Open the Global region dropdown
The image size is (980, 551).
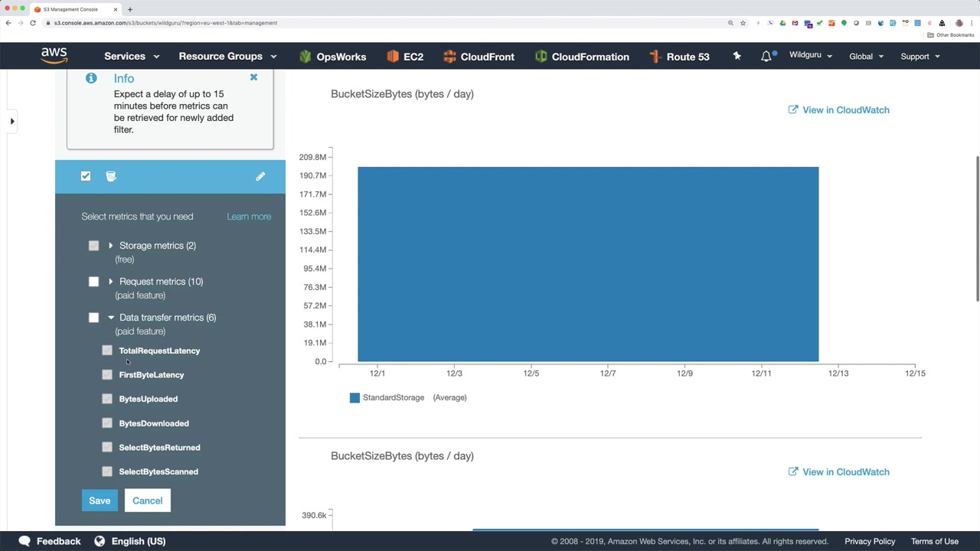pos(866,57)
